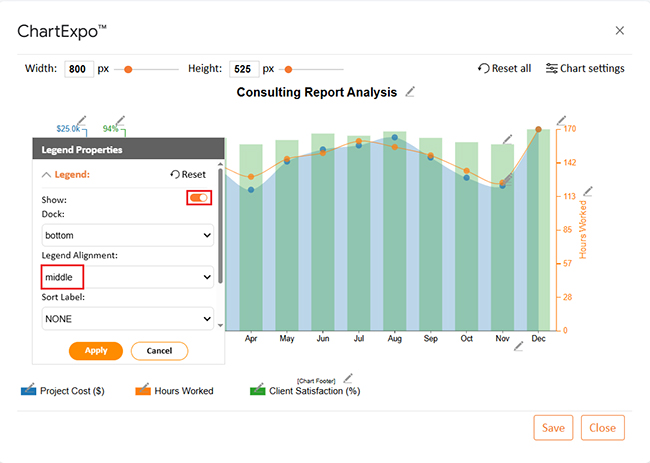
Task: Click pencil icon above 94% axis label
Action: 121,121
